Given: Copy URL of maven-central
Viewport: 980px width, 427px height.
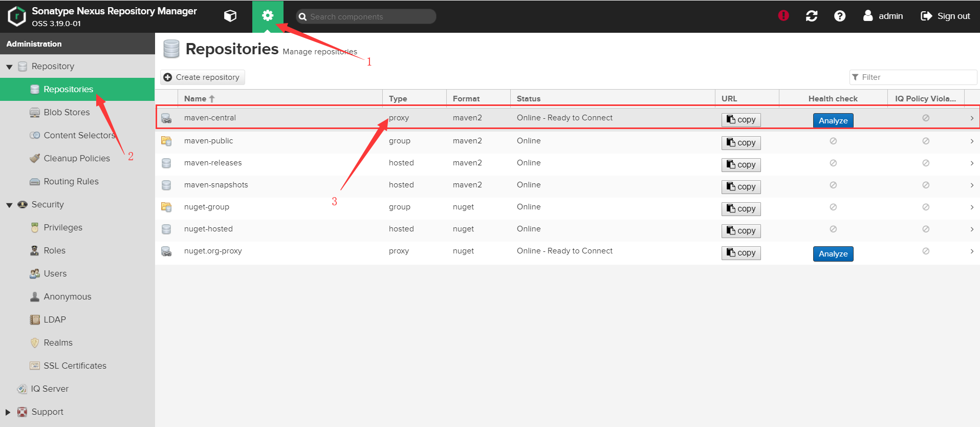Looking at the screenshot, I should [741, 120].
